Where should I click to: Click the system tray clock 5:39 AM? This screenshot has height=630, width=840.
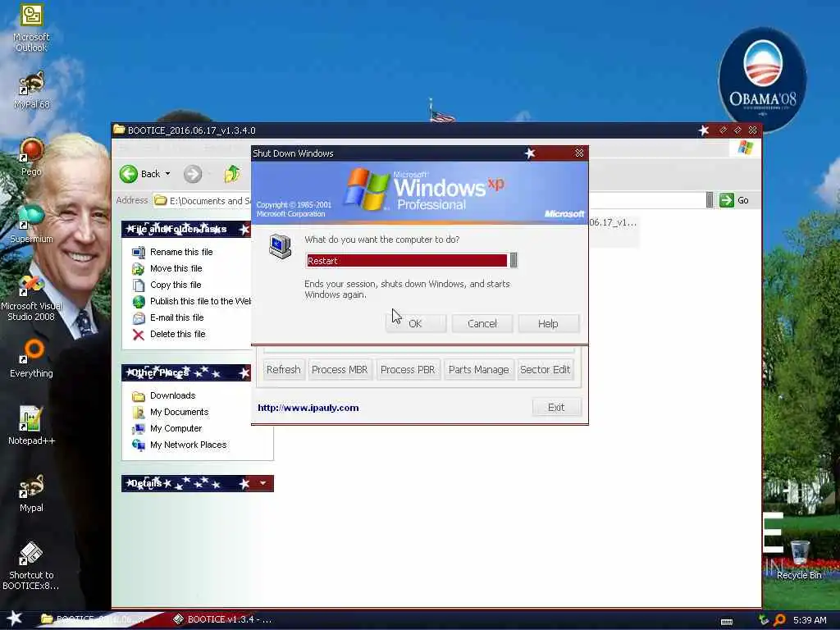pyautogui.click(x=810, y=620)
